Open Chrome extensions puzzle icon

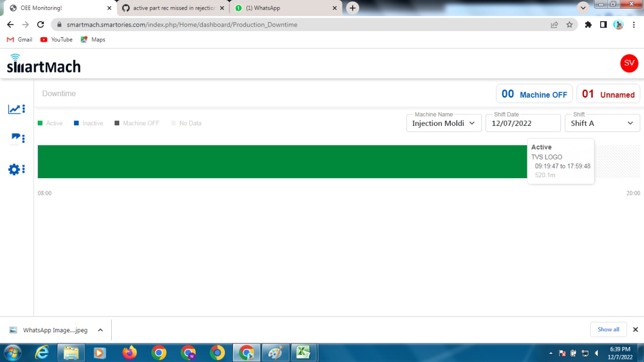coord(588,24)
